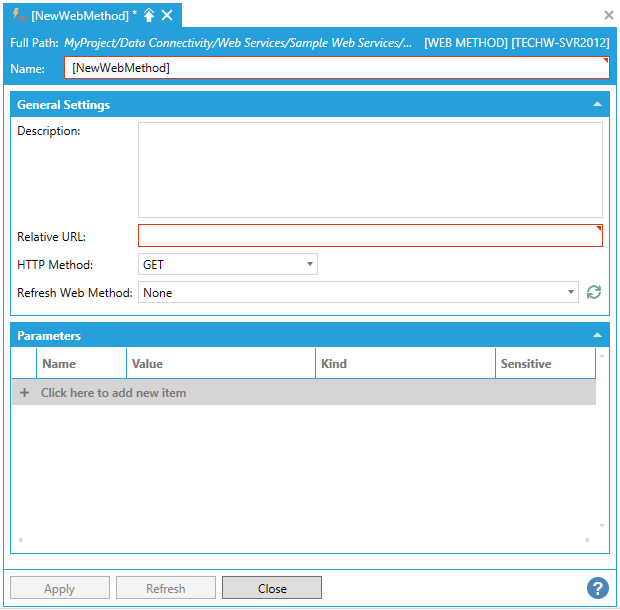The image size is (620, 610).
Task: Close the panel using the top-right gray X
Action: pos(608,15)
